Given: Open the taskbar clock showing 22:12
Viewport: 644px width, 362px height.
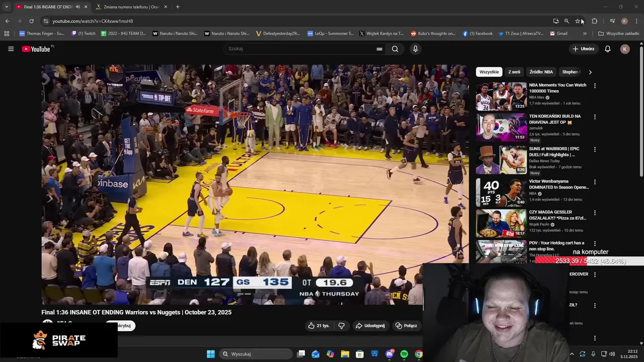Looking at the screenshot, I should (629, 354).
